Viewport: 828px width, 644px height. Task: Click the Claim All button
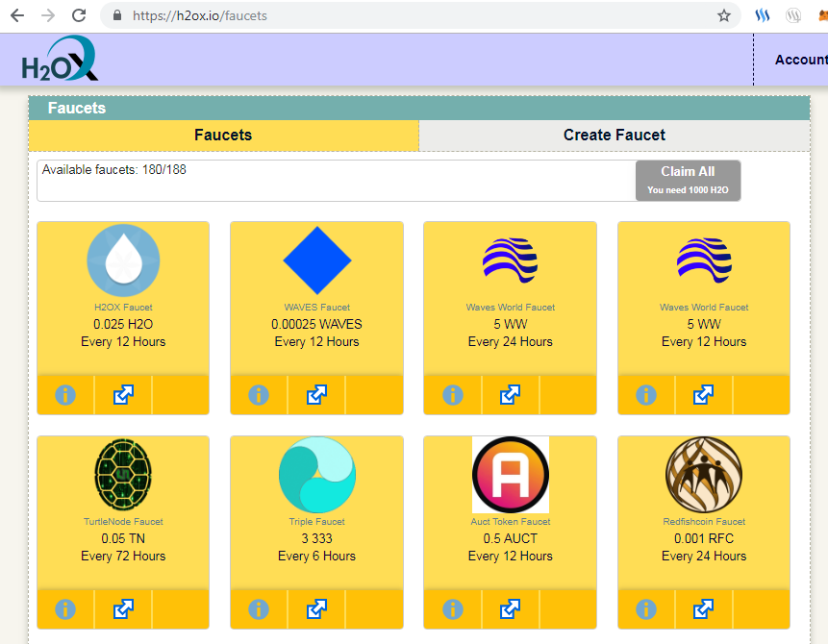pyautogui.click(x=688, y=181)
